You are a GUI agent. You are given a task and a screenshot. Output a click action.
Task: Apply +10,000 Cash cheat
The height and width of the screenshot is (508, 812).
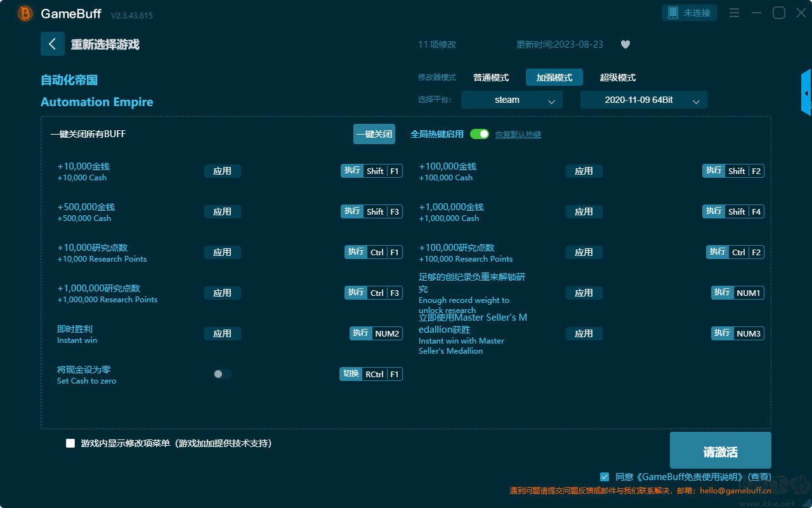(x=223, y=171)
